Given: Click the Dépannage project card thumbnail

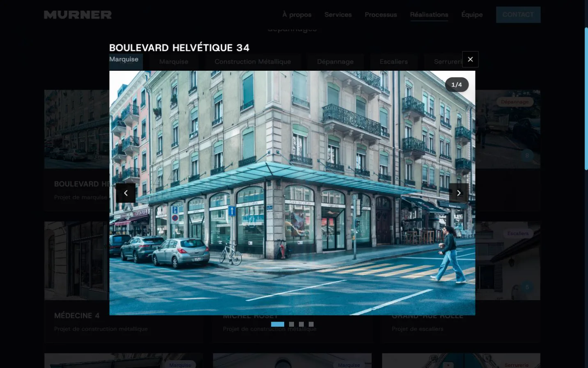Looking at the screenshot, I should coord(508,129).
